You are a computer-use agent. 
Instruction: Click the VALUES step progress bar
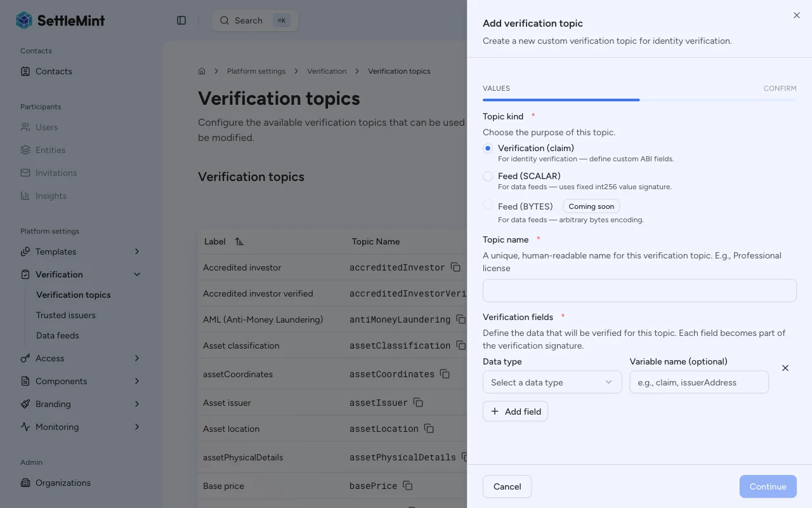coord(561,100)
